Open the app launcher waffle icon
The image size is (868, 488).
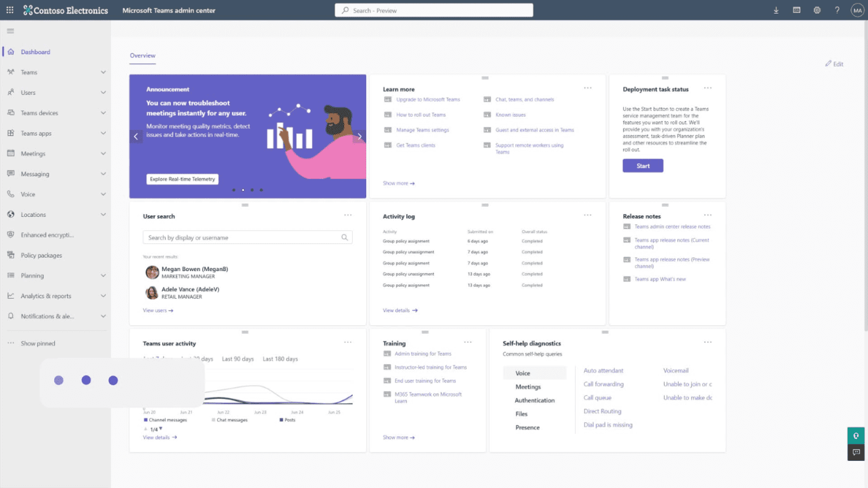(x=8, y=10)
